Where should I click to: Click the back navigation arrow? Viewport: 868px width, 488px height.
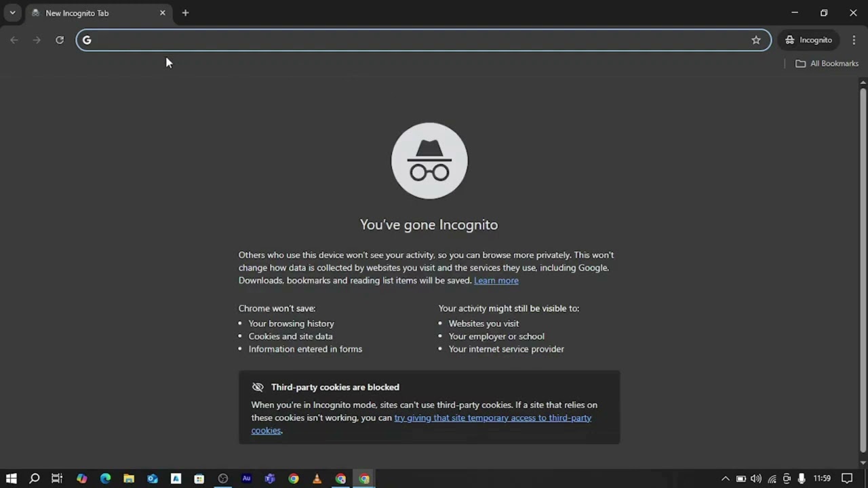tap(14, 40)
